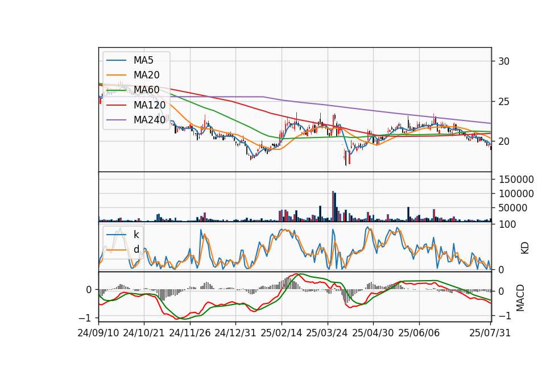The image size is (546, 392).
Task: Click the MACD axis title
Action: coord(520,298)
